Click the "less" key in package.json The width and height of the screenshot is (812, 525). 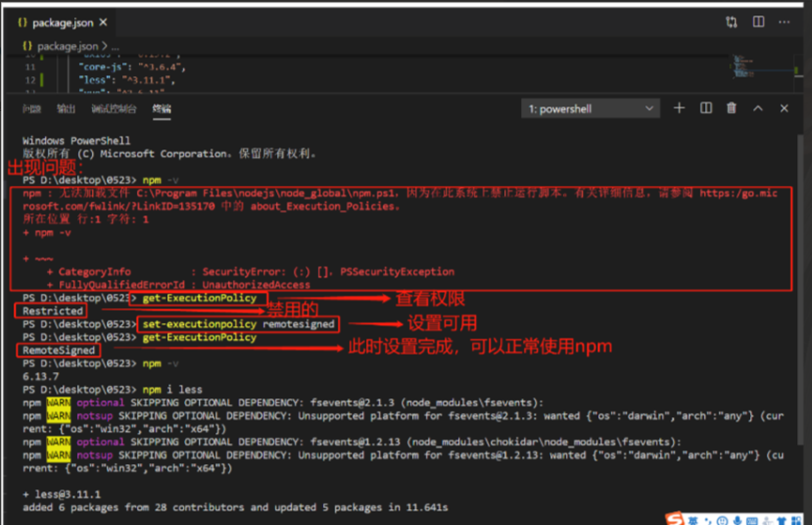94,80
